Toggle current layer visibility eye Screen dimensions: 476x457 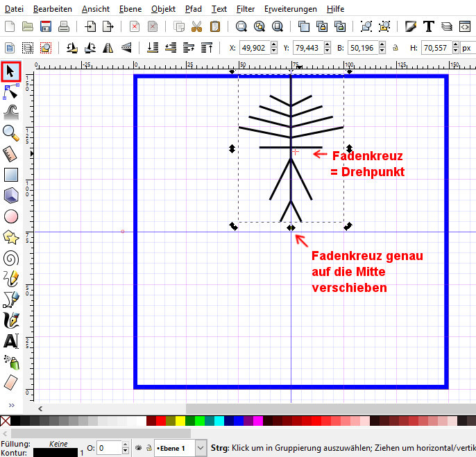(139, 447)
